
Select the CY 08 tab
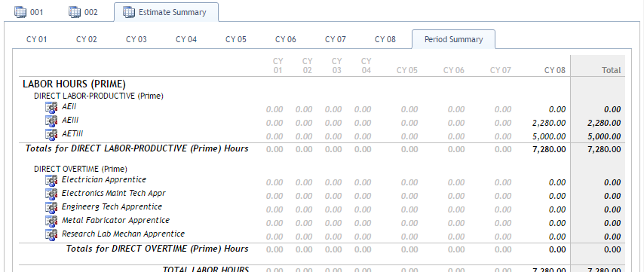(385, 40)
